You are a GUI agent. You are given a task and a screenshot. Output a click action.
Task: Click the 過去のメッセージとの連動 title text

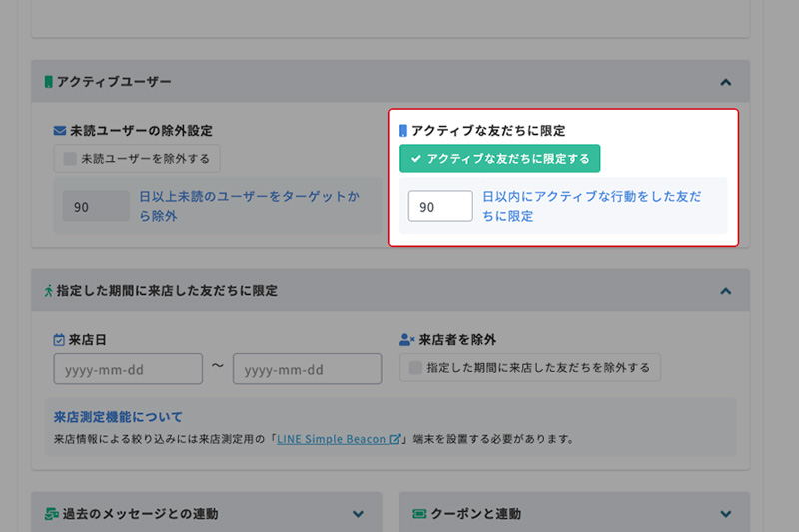tap(140, 514)
